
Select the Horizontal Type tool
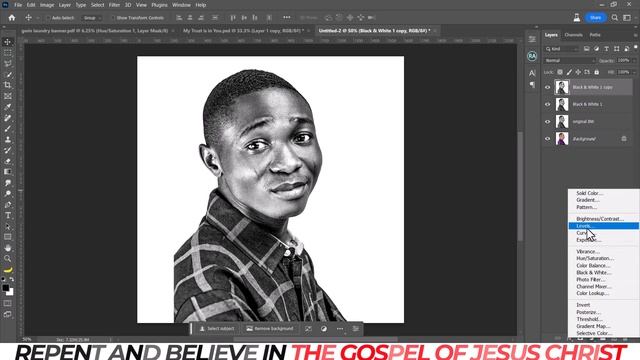click(x=7, y=216)
